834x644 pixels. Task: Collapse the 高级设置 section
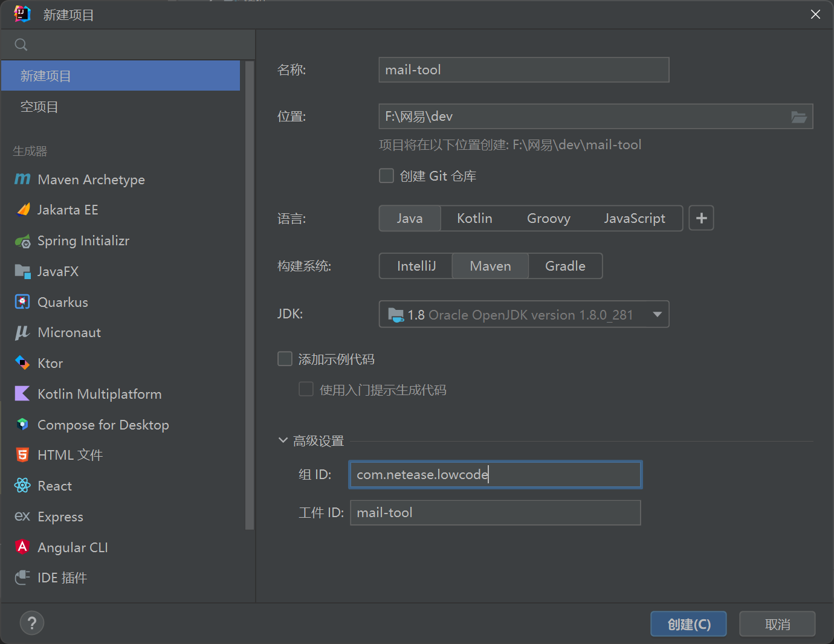click(x=283, y=440)
